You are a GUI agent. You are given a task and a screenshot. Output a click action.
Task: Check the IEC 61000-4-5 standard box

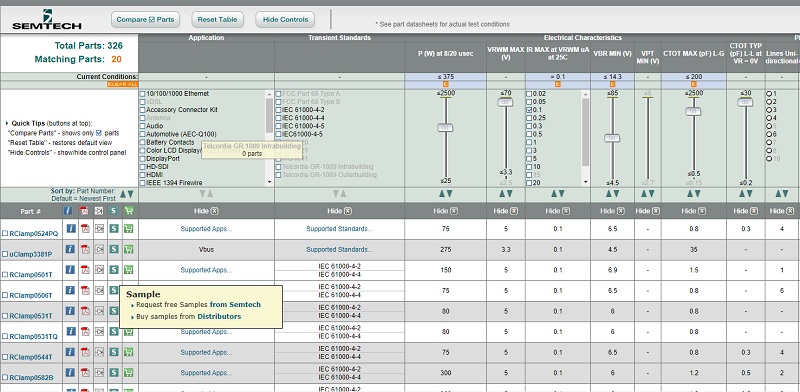(279, 126)
